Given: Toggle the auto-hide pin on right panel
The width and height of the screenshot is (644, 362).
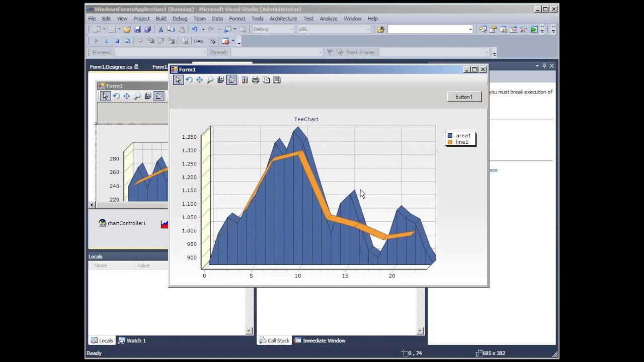Looking at the screenshot, I should coord(544,66).
